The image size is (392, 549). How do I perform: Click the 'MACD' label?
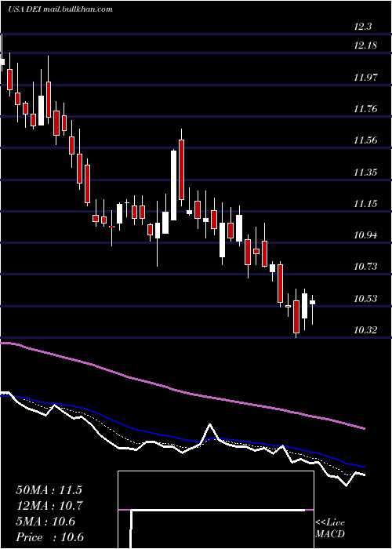[330, 534]
